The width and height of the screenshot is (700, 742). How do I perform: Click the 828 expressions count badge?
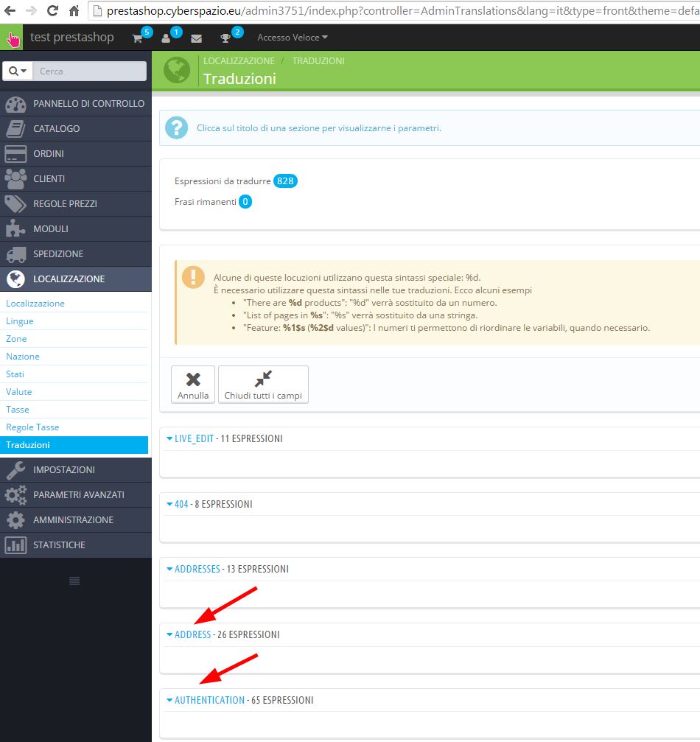285,181
